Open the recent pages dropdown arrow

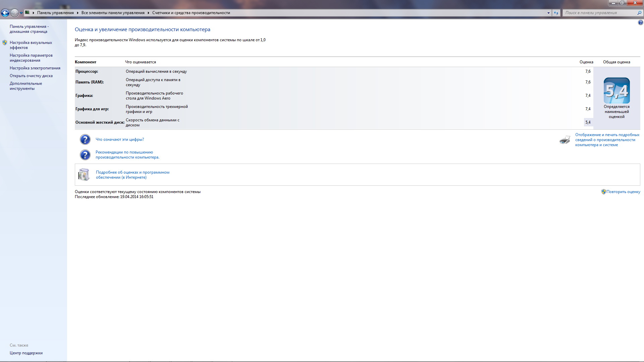(x=21, y=13)
